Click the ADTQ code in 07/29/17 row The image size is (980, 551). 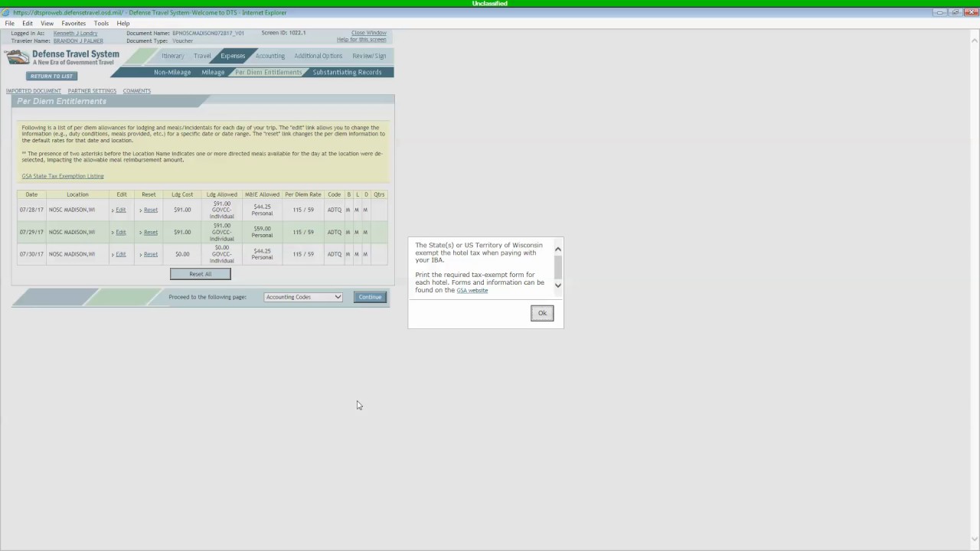(x=335, y=232)
